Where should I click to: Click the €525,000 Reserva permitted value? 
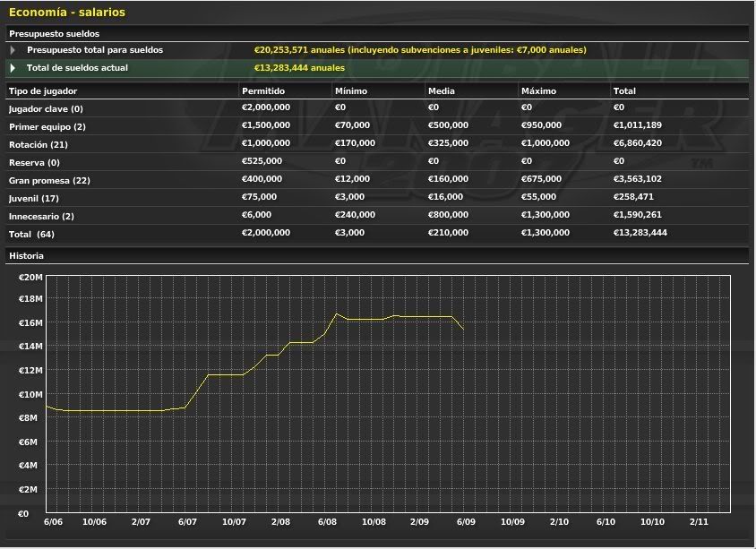click(262, 161)
